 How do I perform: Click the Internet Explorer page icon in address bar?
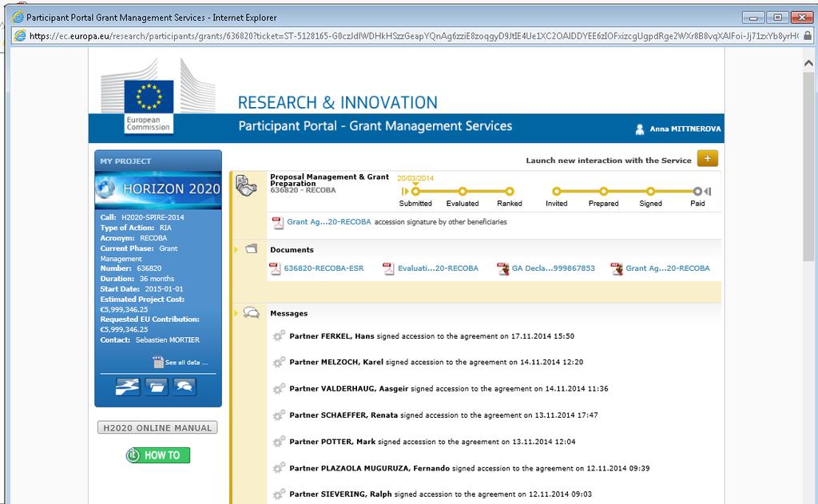[20, 35]
